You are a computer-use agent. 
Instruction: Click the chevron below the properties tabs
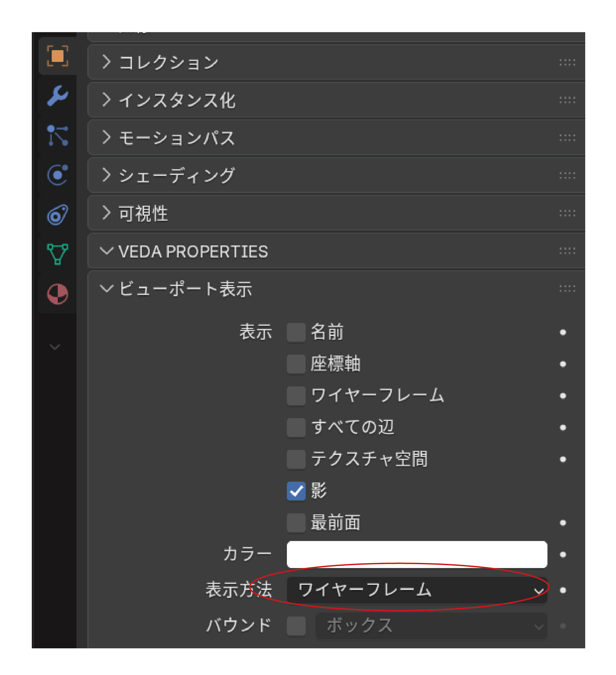(55, 347)
